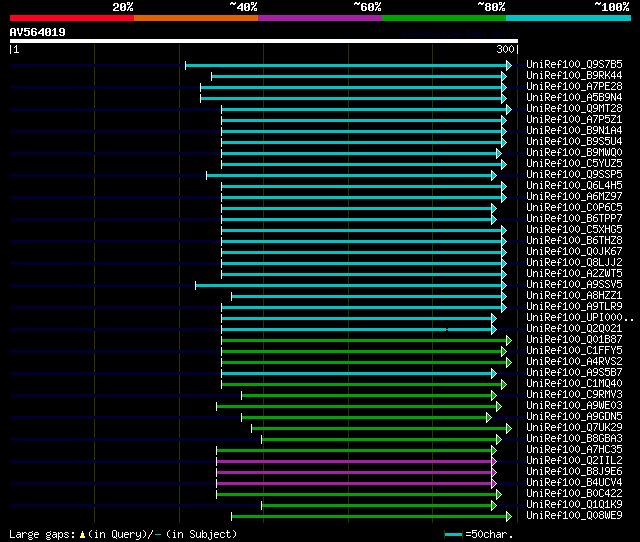The width and height of the screenshot is (640, 542).
Task: Select the UniRef100_A4RVS2 label
Action: pyautogui.click(x=574, y=362)
